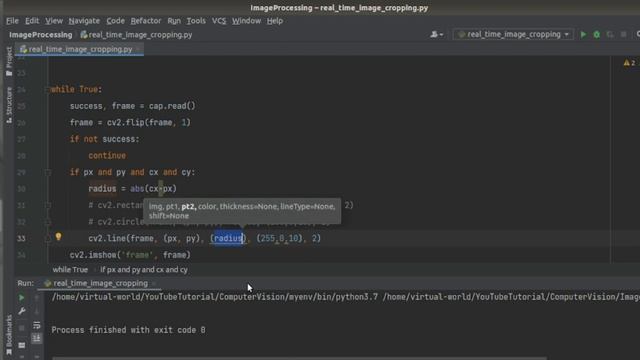
Task: Click the python3.7 path link in console
Action: tap(215, 297)
